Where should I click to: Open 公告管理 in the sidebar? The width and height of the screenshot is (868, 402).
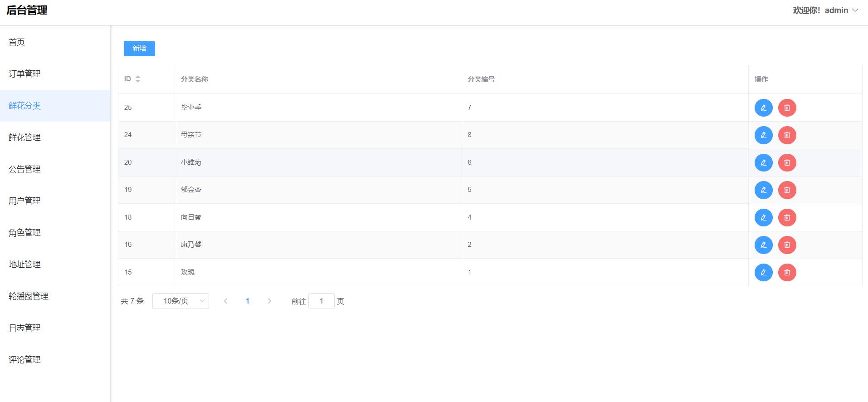(x=55, y=169)
